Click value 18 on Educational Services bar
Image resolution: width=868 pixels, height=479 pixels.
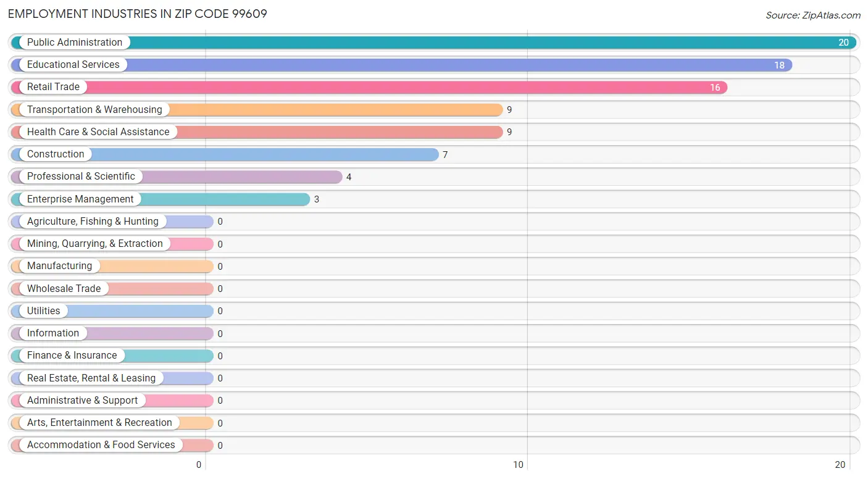click(x=779, y=65)
